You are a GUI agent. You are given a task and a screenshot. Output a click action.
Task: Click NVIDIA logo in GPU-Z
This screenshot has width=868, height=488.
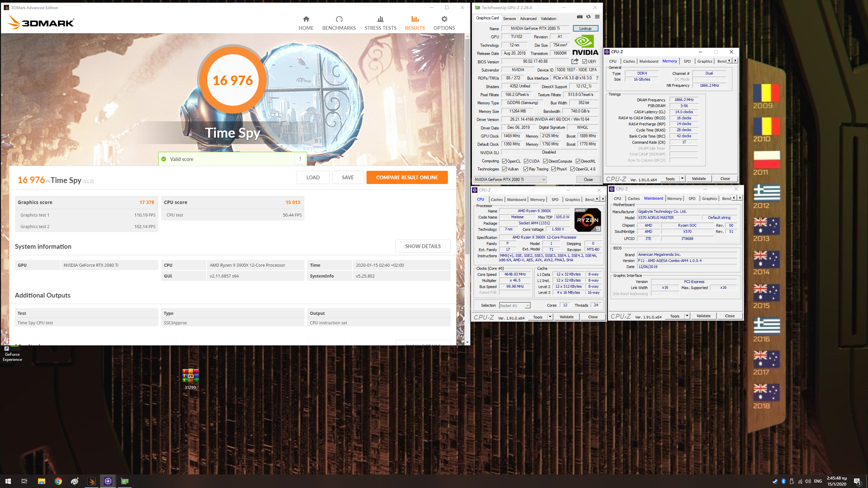coord(585,45)
